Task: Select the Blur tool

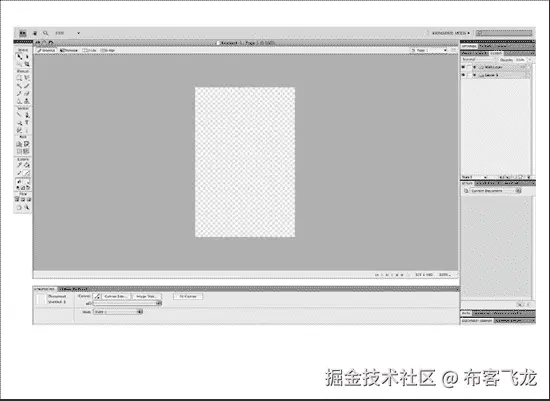Action: click(19, 101)
